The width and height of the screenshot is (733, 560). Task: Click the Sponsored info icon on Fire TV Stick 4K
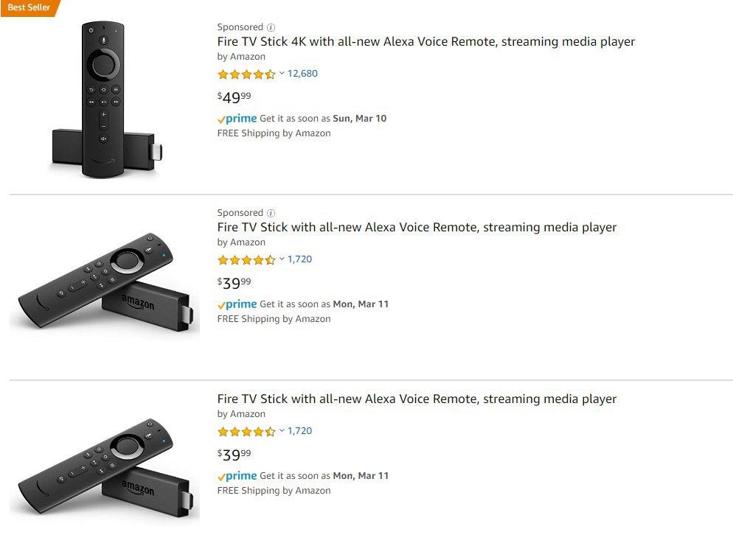(x=271, y=27)
